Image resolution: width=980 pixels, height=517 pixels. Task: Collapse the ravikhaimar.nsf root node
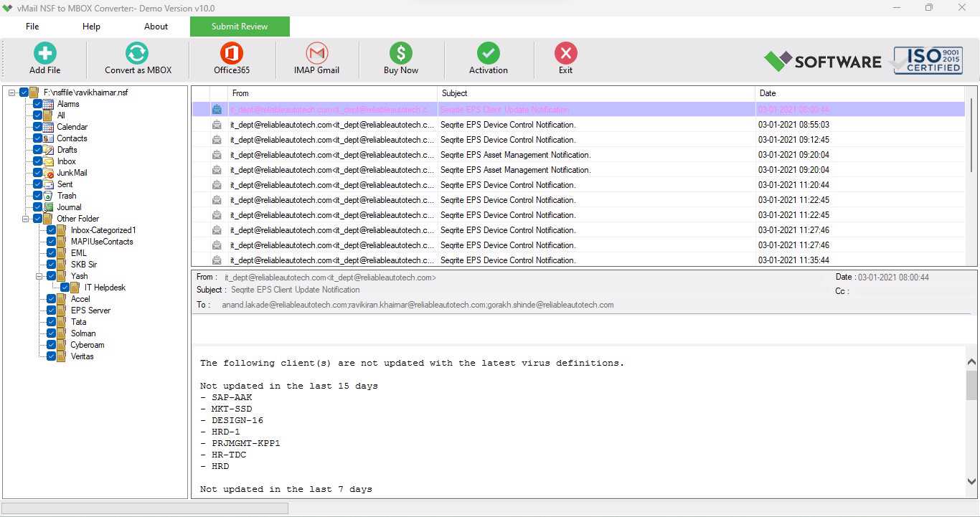[x=12, y=93]
